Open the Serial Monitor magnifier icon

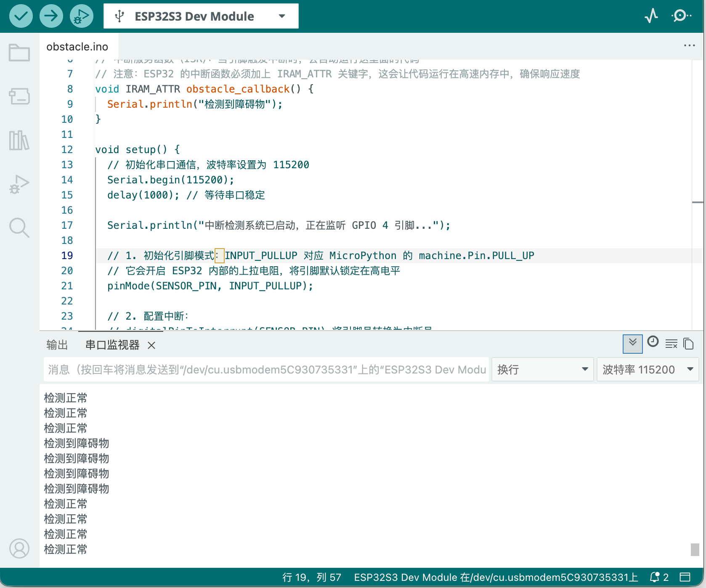point(681,16)
